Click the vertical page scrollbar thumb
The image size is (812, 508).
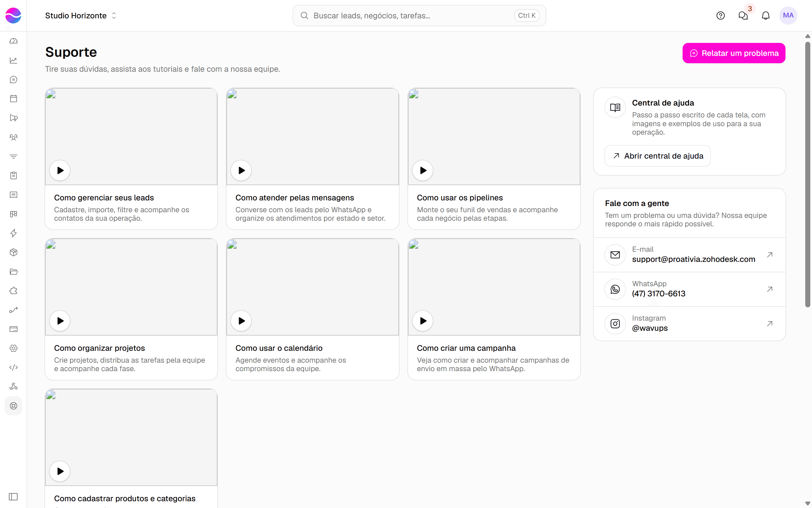[808, 174]
